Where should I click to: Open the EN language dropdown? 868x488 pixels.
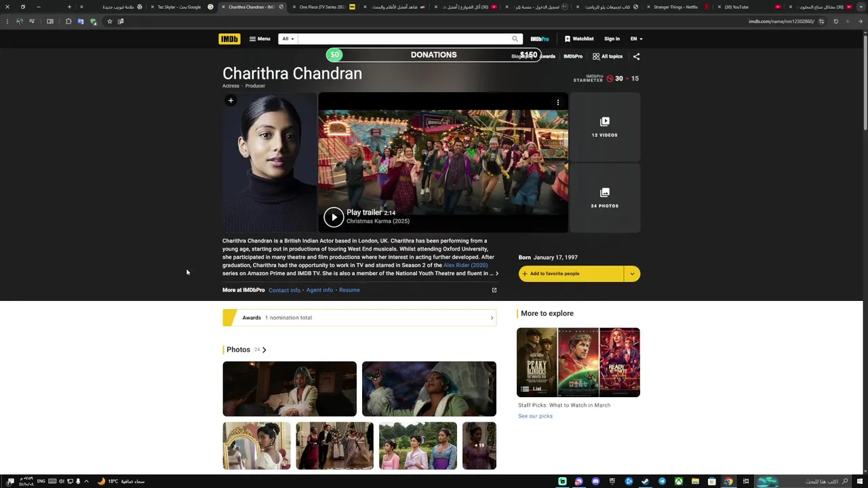[636, 39]
